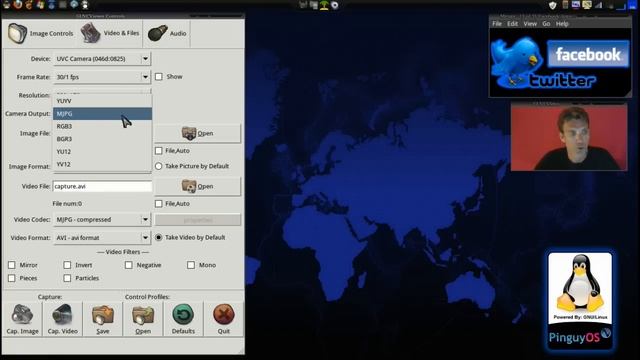The image size is (640, 360).
Task: Open file chooser for Image File
Action: click(198, 133)
